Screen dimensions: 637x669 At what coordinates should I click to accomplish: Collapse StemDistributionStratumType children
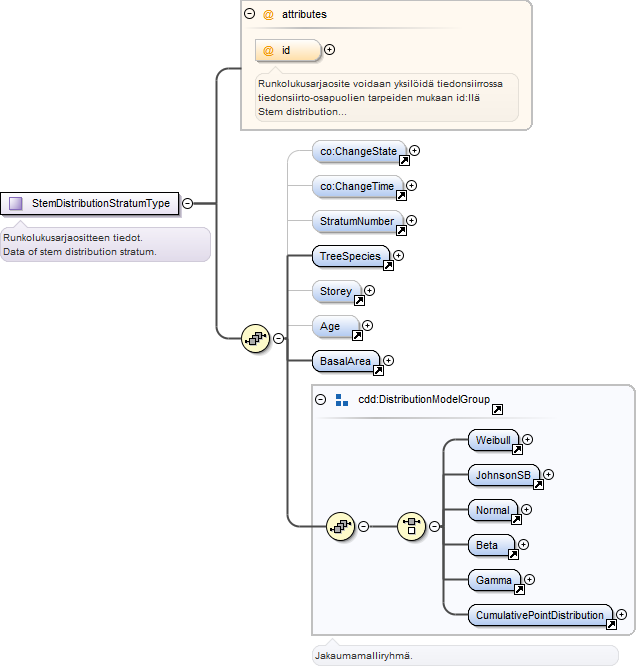[x=187, y=204]
